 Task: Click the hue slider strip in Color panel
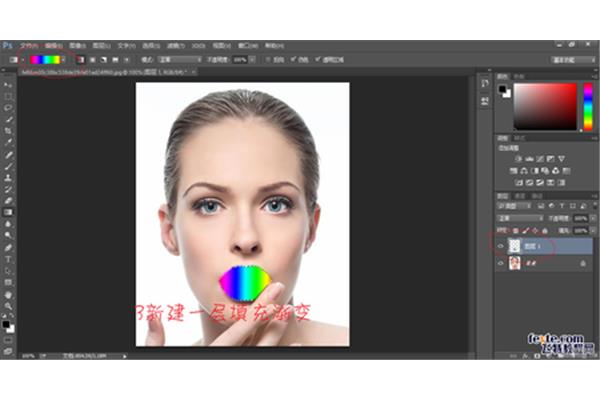(588, 107)
